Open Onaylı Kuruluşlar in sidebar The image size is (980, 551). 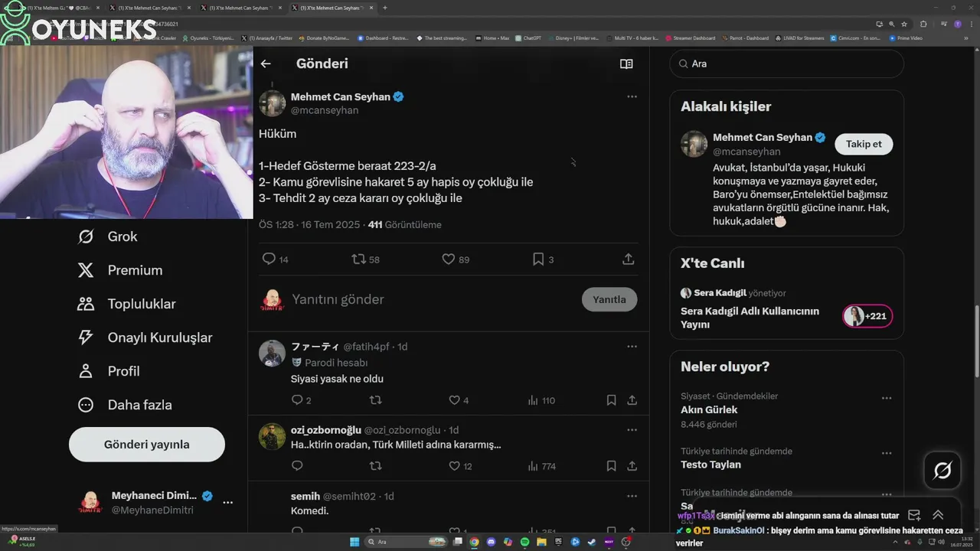click(x=145, y=337)
